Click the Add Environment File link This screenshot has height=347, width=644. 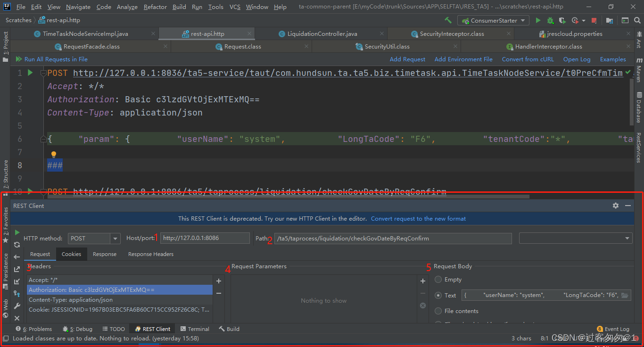pyautogui.click(x=463, y=59)
